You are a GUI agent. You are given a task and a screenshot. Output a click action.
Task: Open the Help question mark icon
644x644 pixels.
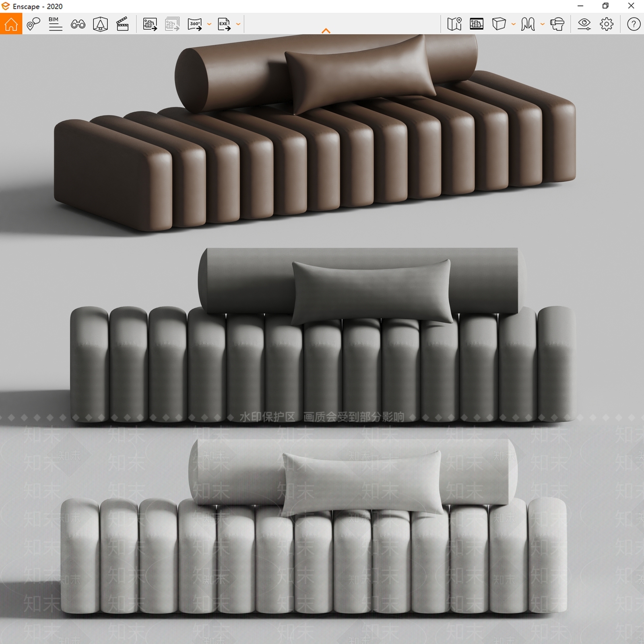pyautogui.click(x=634, y=24)
